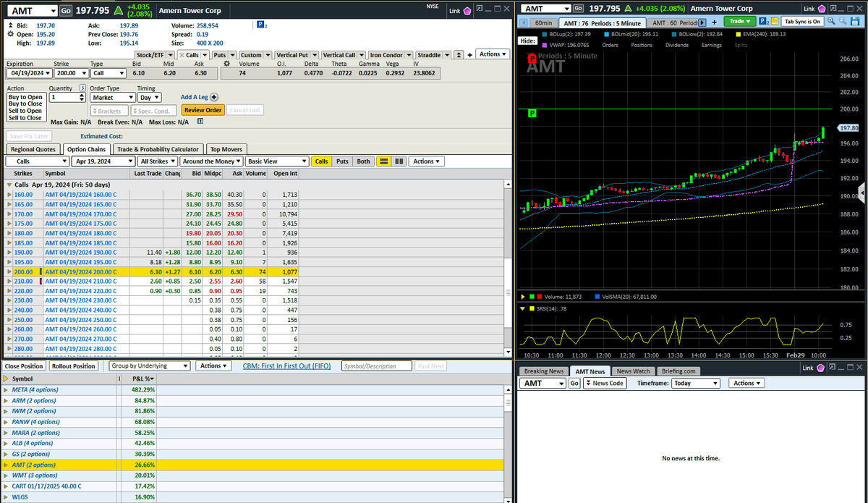
Task: Toggle the Puts filter button
Action: pyautogui.click(x=343, y=161)
